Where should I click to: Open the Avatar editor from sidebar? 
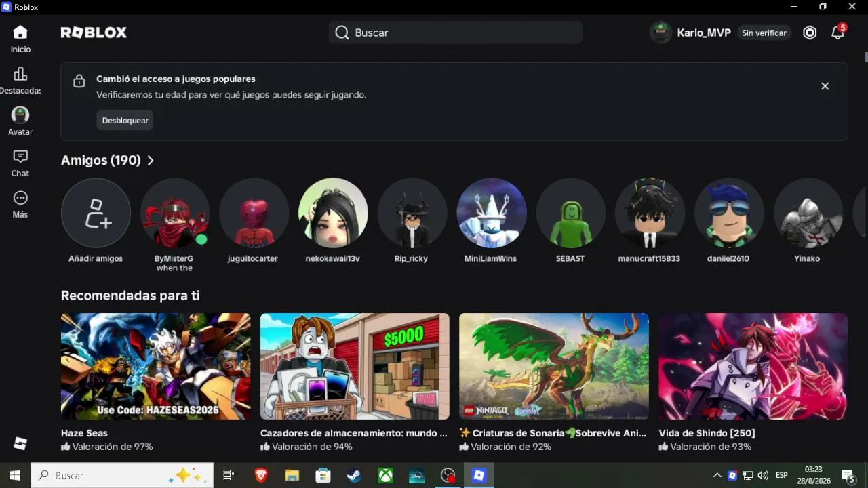point(20,122)
